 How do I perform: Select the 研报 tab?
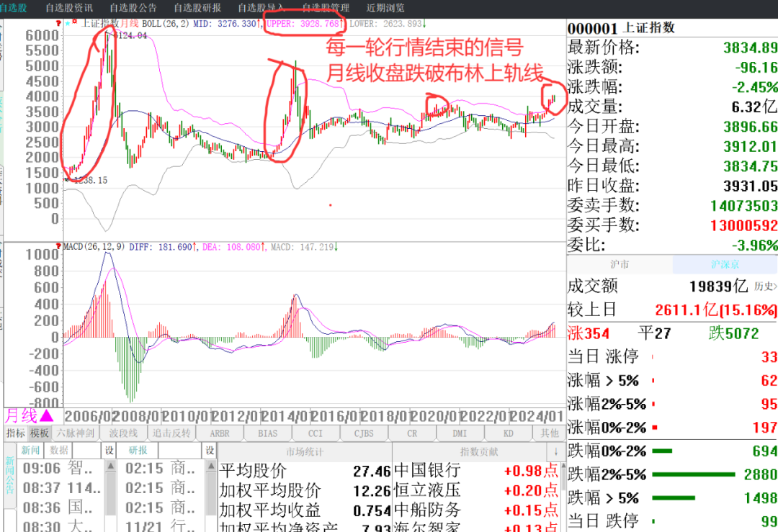tap(138, 450)
